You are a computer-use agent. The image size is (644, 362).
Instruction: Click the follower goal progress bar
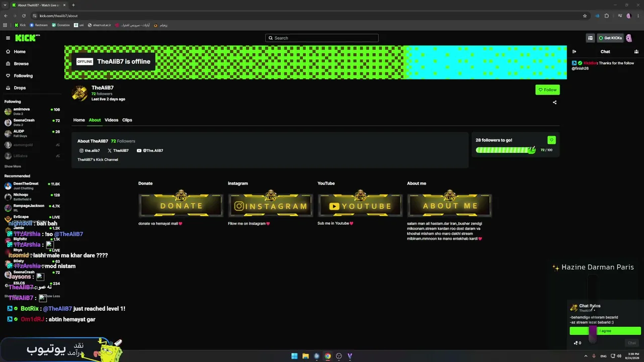pos(506,150)
